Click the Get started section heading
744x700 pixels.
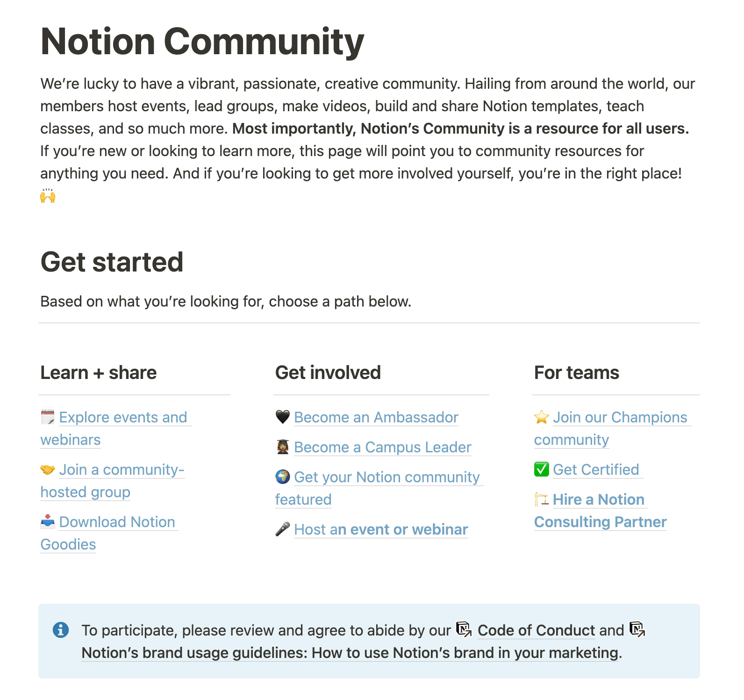pyautogui.click(x=112, y=262)
